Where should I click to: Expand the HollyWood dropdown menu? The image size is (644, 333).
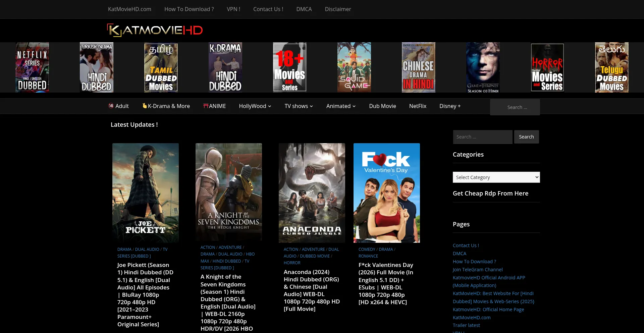(255, 106)
